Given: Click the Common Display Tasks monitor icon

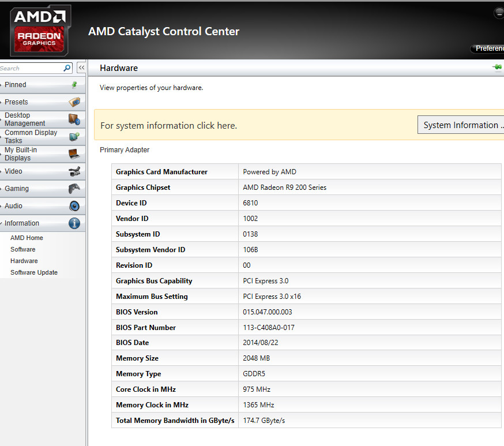Looking at the screenshot, I should click(74, 137).
